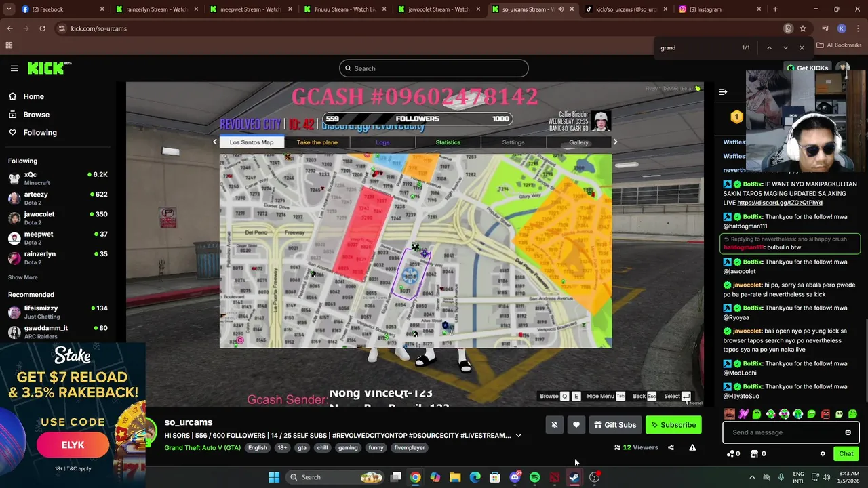Image resolution: width=868 pixels, height=488 pixels.
Task: Go to Home in the sidebar
Action: point(33,96)
